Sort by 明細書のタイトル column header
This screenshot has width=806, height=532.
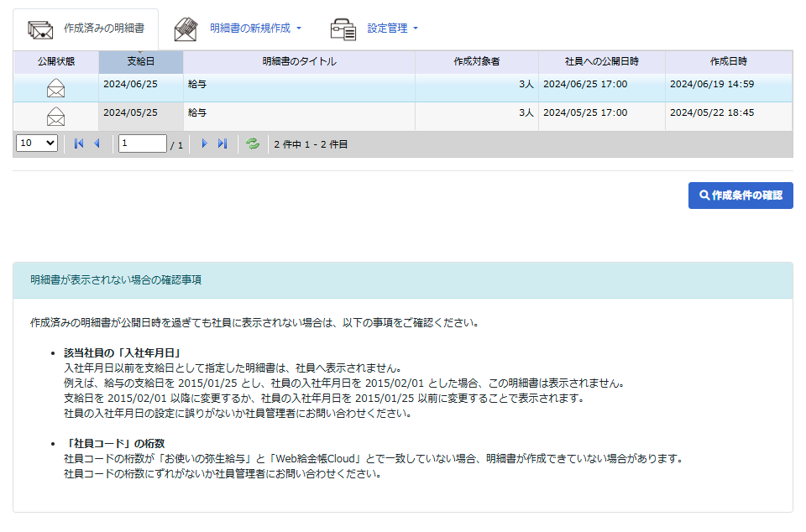[299, 62]
